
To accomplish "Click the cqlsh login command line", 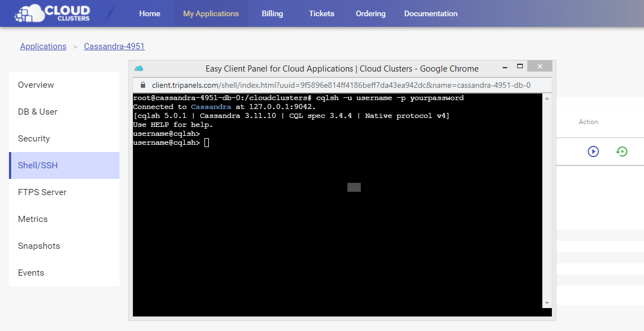I will pyautogui.click(x=298, y=98).
